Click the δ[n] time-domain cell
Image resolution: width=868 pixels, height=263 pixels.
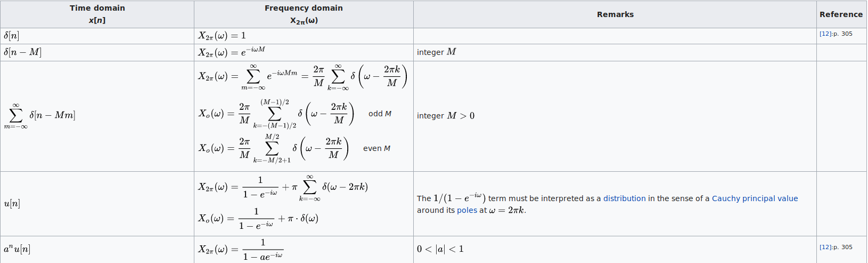tap(12, 36)
